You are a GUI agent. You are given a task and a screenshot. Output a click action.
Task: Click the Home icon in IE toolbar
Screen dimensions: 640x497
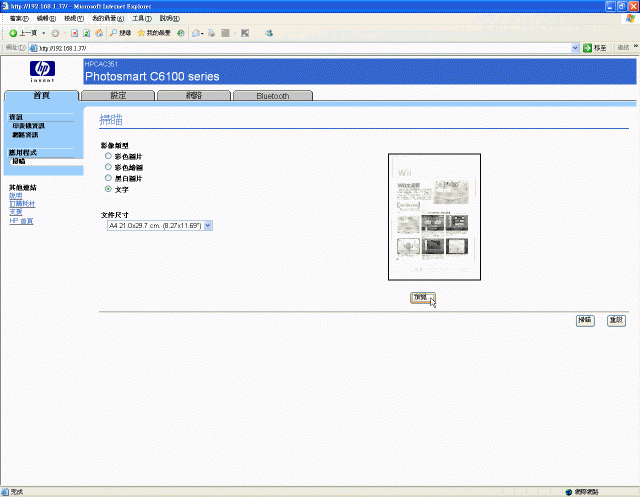[x=99, y=33]
